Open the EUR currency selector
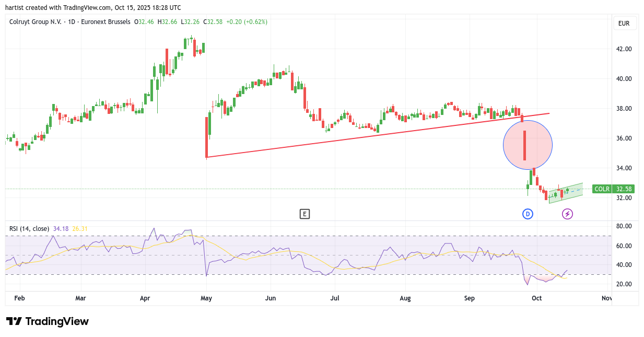 pyautogui.click(x=624, y=24)
